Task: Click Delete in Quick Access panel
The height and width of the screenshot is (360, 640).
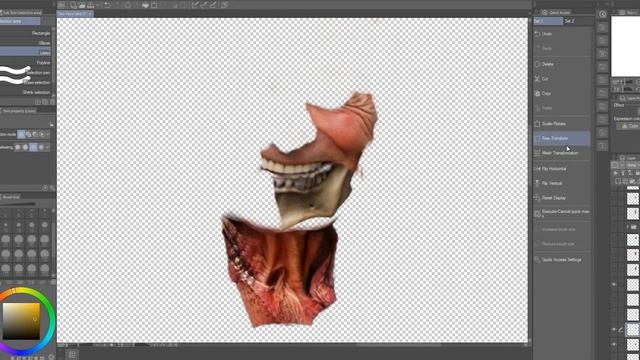Action: click(x=562, y=64)
